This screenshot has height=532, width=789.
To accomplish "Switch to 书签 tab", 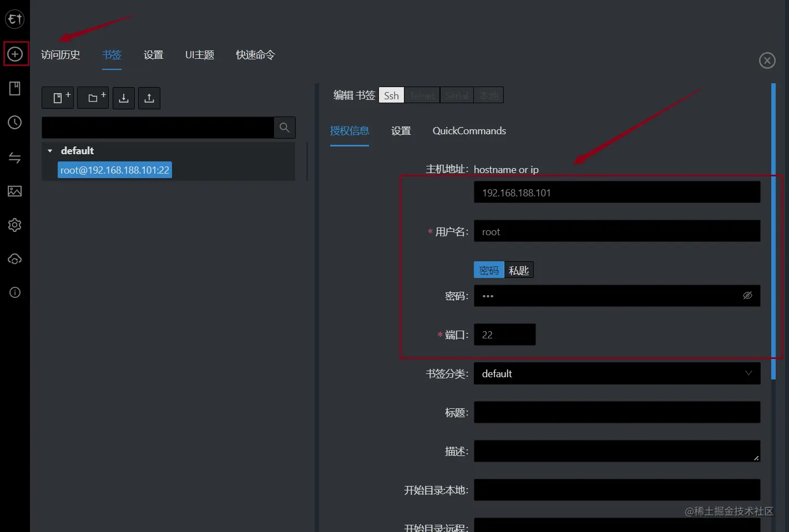I will [x=112, y=55].
